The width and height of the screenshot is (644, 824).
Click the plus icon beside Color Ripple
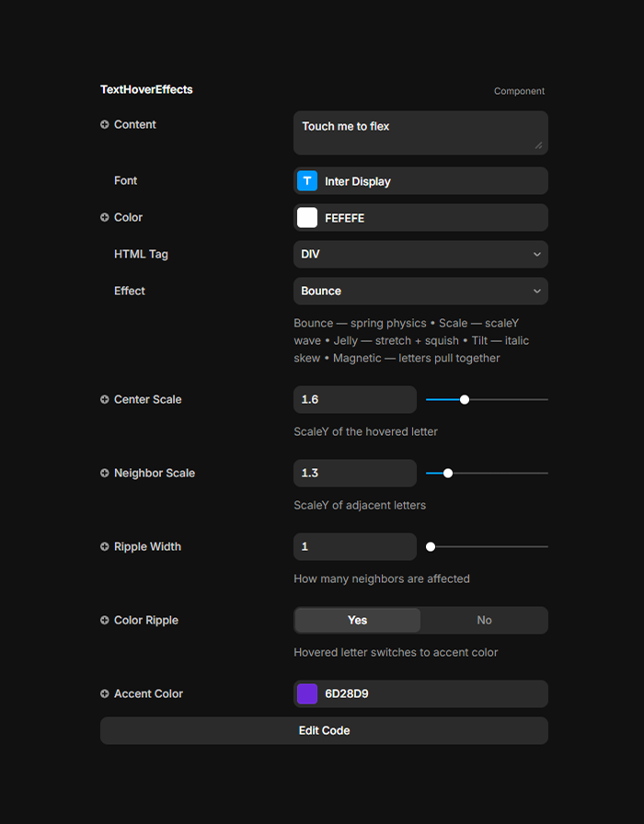(105, 620)
